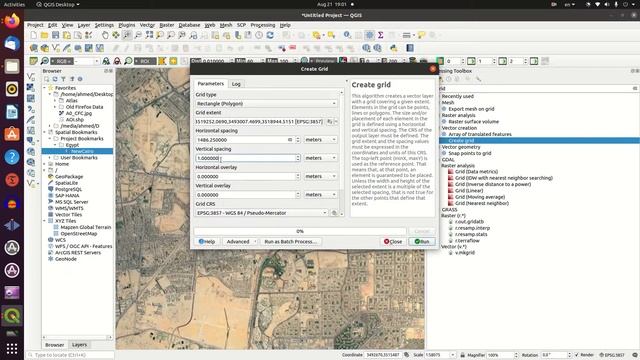This screenshot has width=640, height=360.
Task: Select NewCairo bookmark in Browser
Action: click(82, 151)
